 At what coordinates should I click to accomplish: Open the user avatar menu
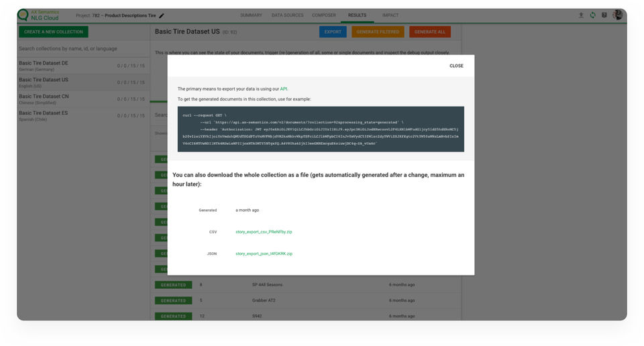617,15
